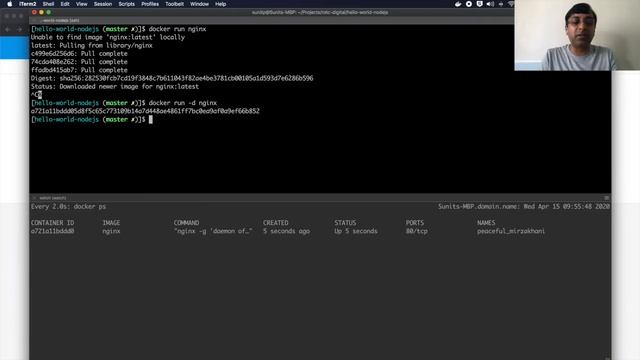Open the Shell menu
This screenshot has height=360, width=640.
tap(48, 4)
